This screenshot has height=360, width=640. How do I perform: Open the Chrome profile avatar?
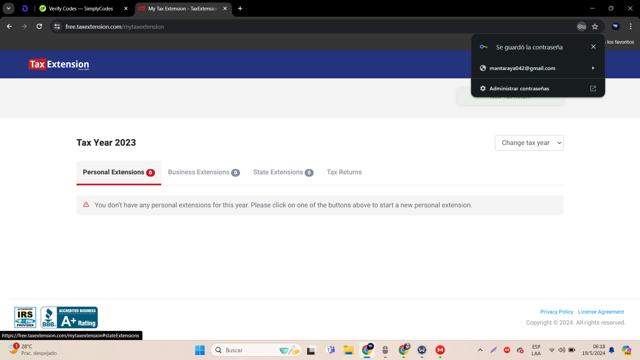click(616, 27)
